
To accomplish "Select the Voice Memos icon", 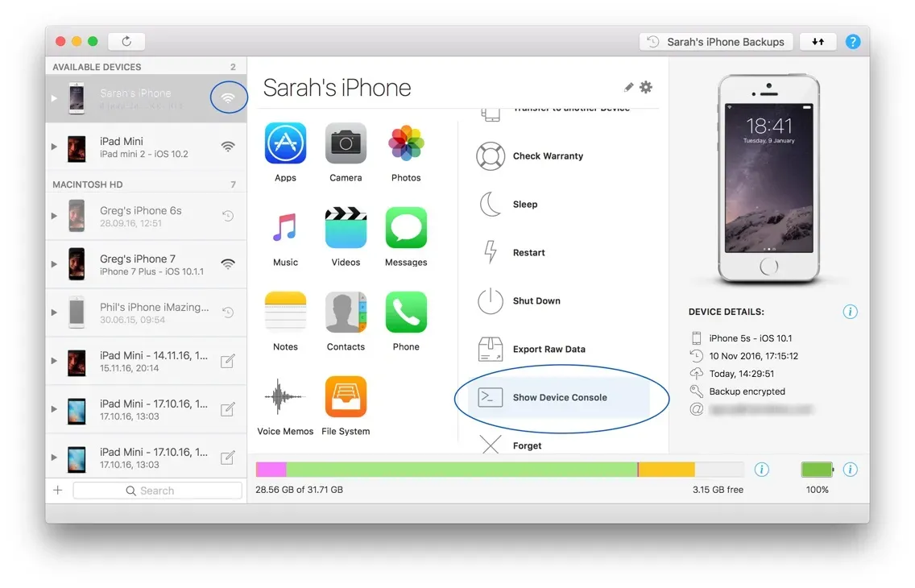I will click(285, 397).
